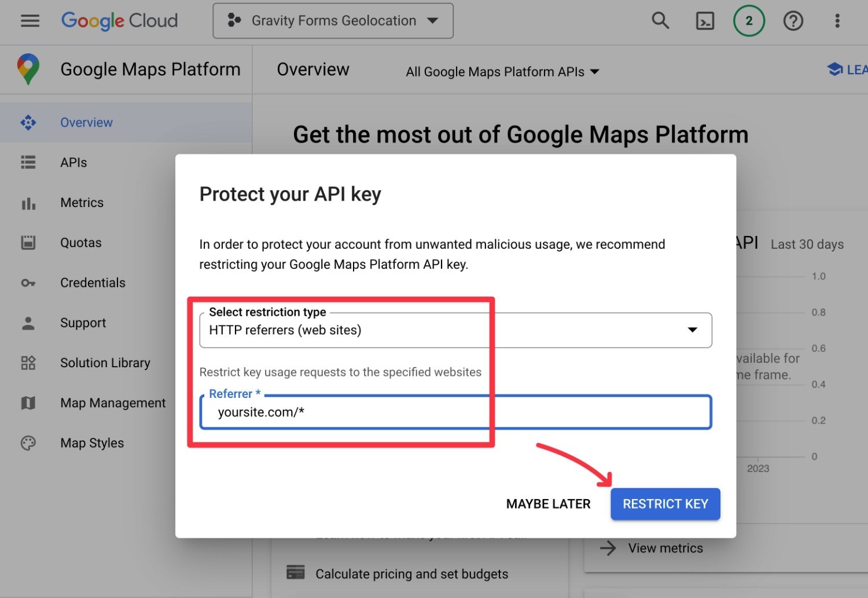The width and height of the screenshot is (868, 598).
Task: Click the Google Maps Platform pin logo
Action: (27, 69)
